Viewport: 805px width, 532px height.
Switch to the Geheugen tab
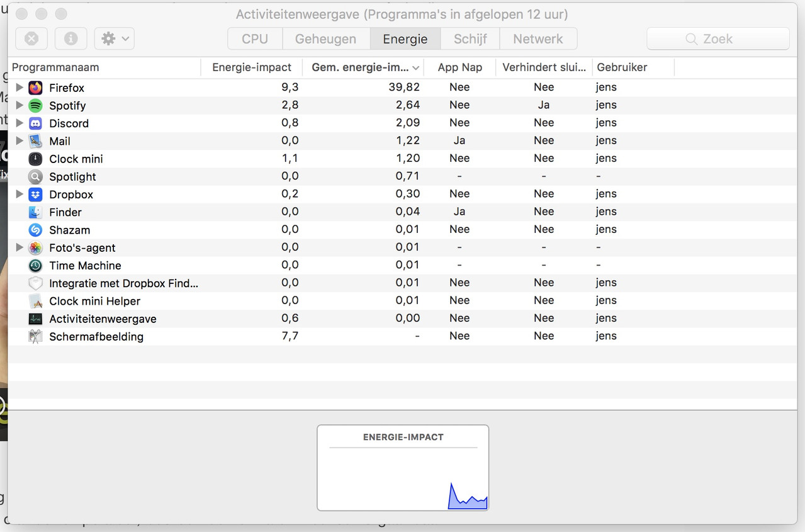(x=326, y=38)
